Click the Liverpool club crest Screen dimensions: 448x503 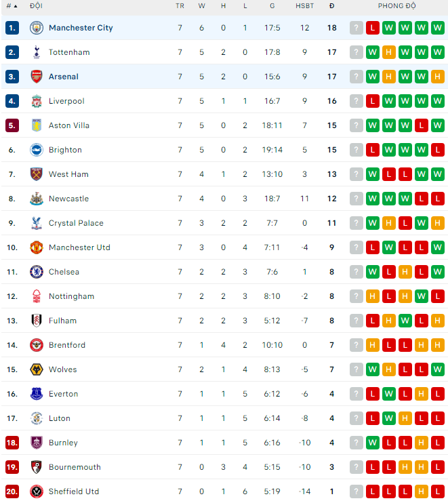click(x=36, y=101)
